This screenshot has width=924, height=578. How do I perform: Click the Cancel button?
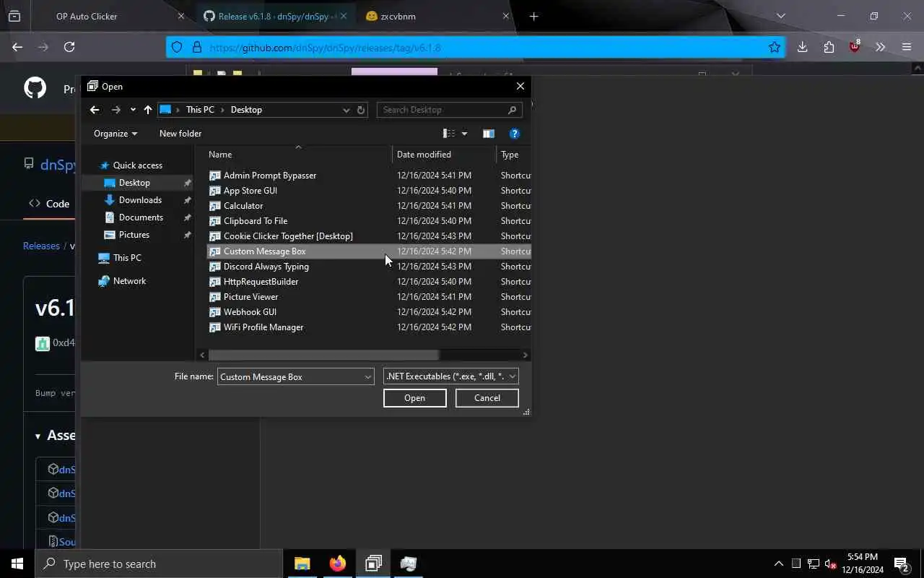[487, 398]
